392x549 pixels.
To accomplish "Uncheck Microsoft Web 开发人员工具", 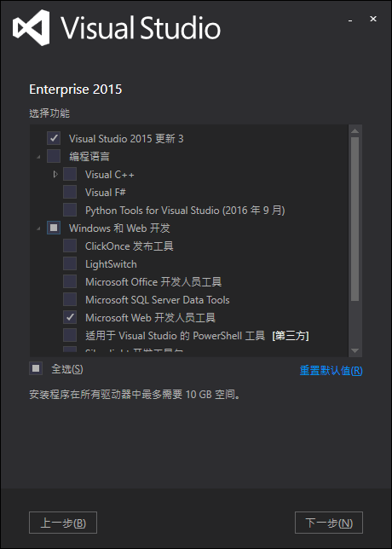I will point(70,317).
